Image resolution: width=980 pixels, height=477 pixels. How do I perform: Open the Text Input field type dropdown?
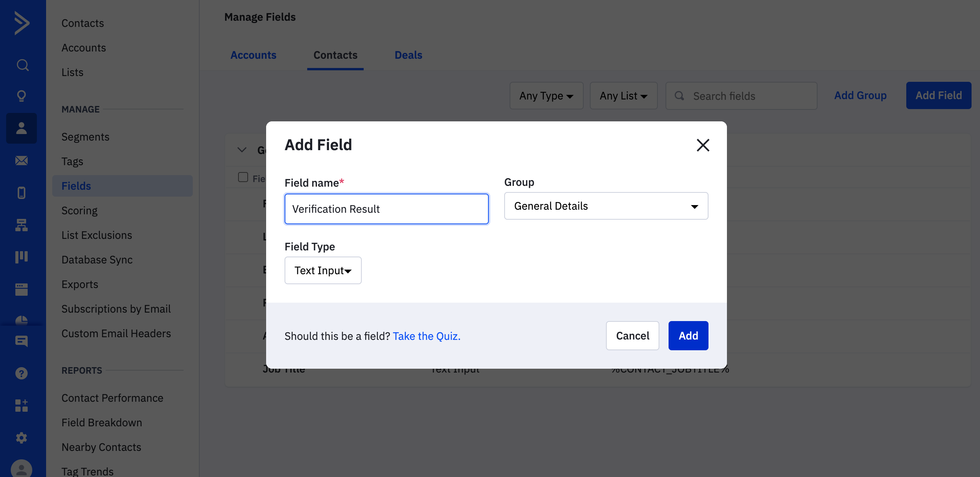pos(323,270)
